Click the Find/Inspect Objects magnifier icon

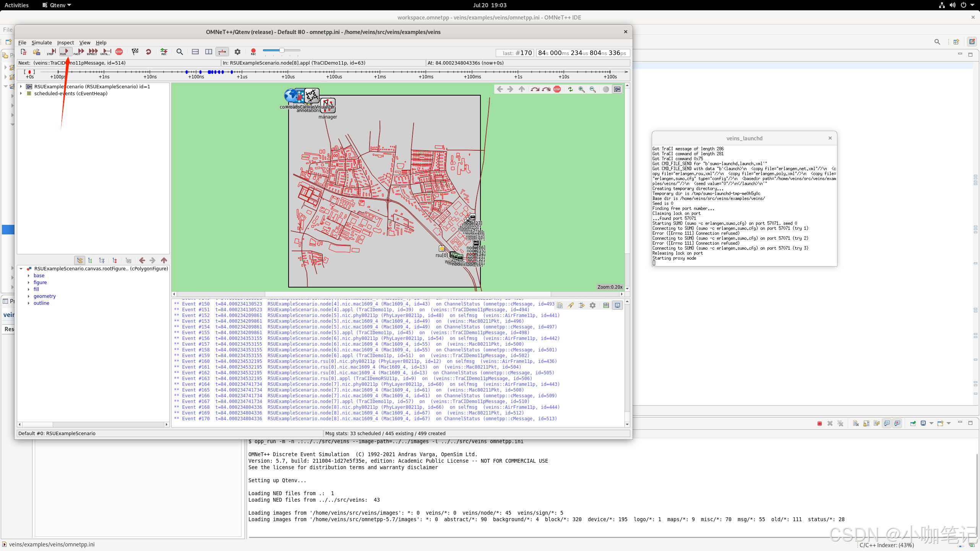click(180, 52)
